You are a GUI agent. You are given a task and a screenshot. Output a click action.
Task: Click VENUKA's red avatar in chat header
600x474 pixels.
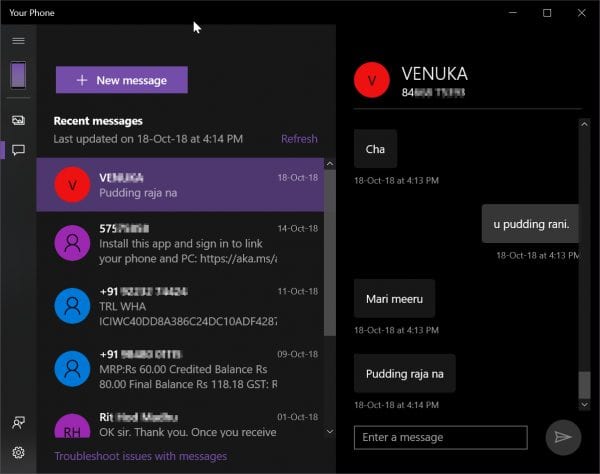coord(373,81)
